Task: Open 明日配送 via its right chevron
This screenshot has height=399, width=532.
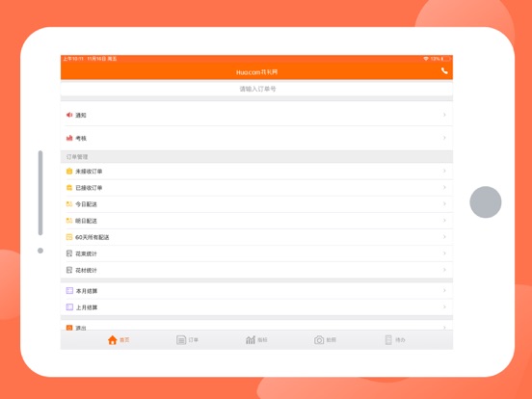Action: pos(444,220)
